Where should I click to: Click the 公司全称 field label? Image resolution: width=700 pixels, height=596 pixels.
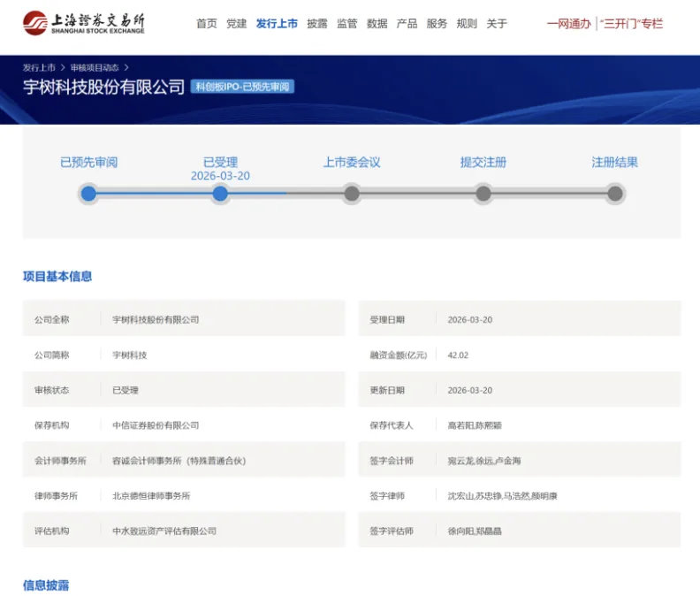[x=52, y=319]
